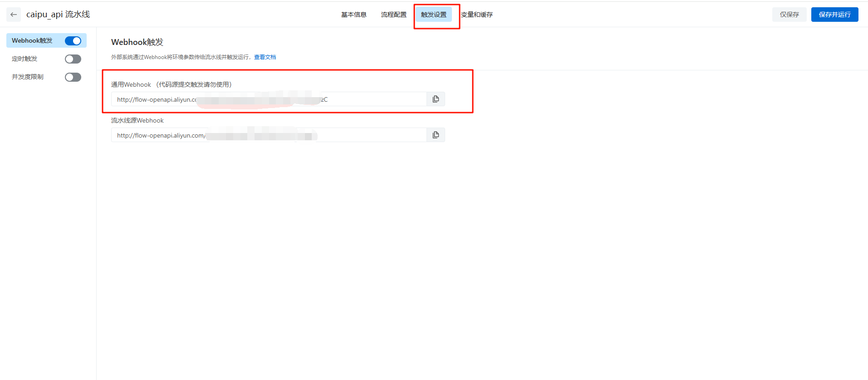
Task: Open the 基本信息 tab
Action: (x=354, y=15)
